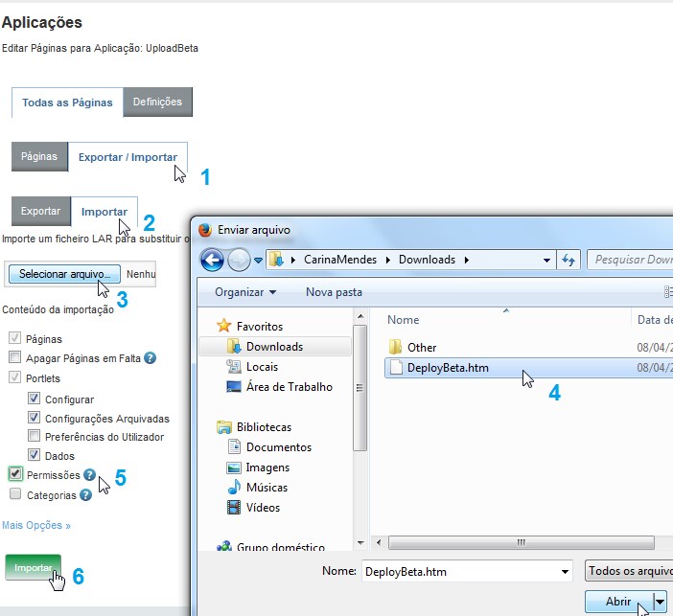Viewport: 673px width, 616px height.
Task: Open the Nome filename combo dropdown
Action: (565, 571)
